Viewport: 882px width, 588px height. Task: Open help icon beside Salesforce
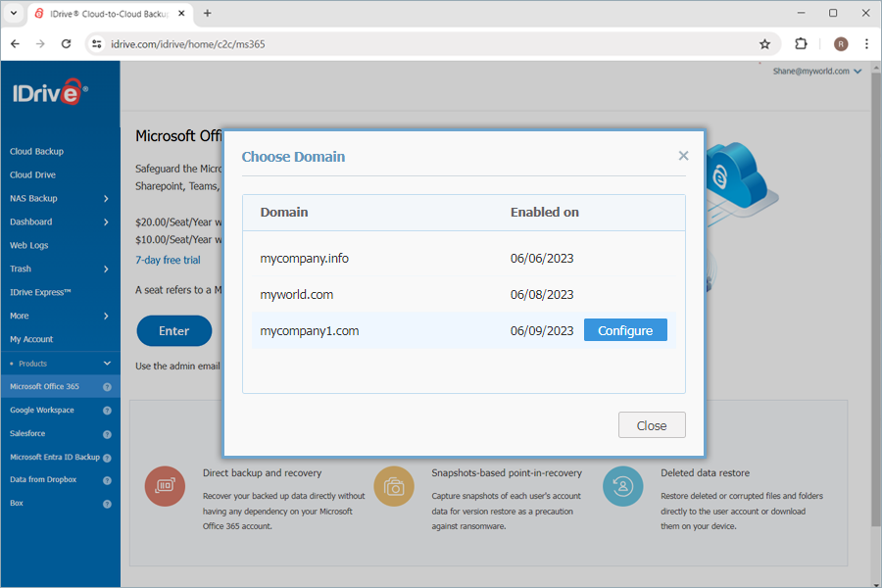point(107,434)
